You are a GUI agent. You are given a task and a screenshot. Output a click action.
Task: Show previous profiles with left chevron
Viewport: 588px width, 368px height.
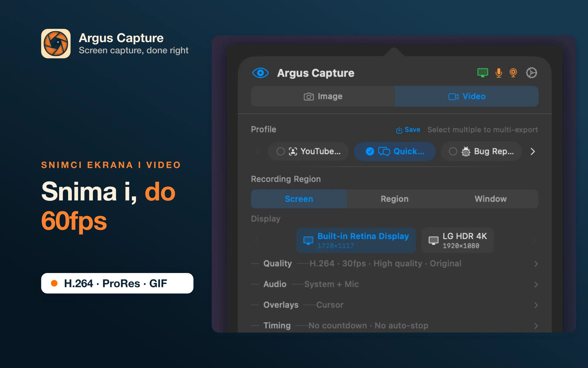(257, 152)
